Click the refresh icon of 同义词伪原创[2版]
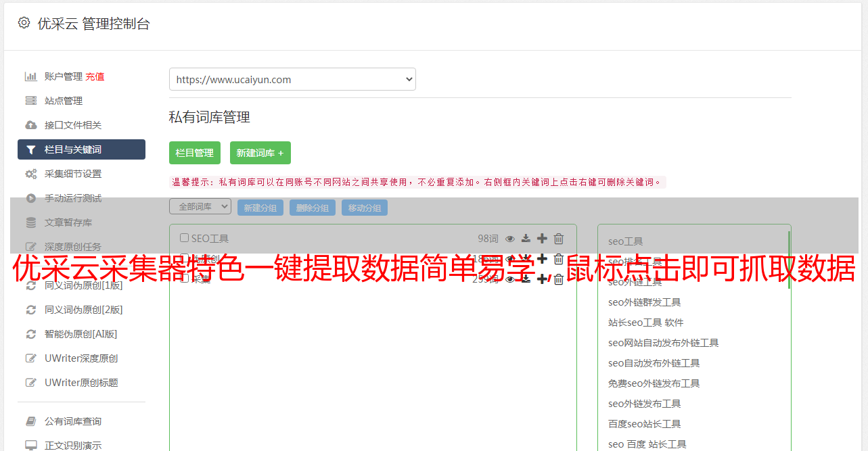 coord(31,310)
